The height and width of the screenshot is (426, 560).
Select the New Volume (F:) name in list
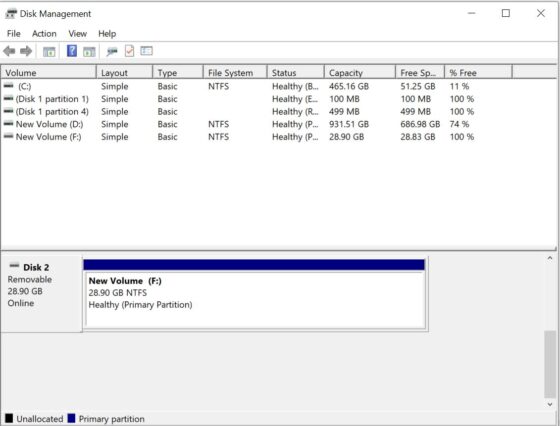coord(49,137)
